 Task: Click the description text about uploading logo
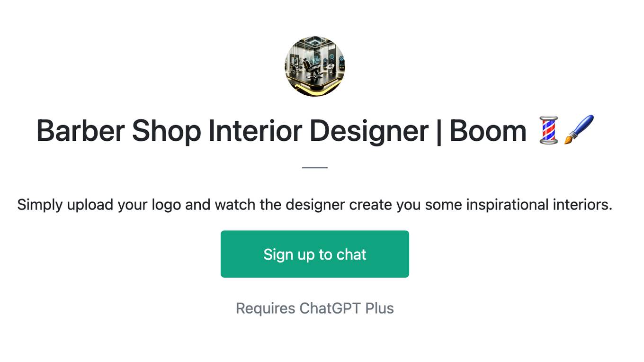(x=315, y=205)
